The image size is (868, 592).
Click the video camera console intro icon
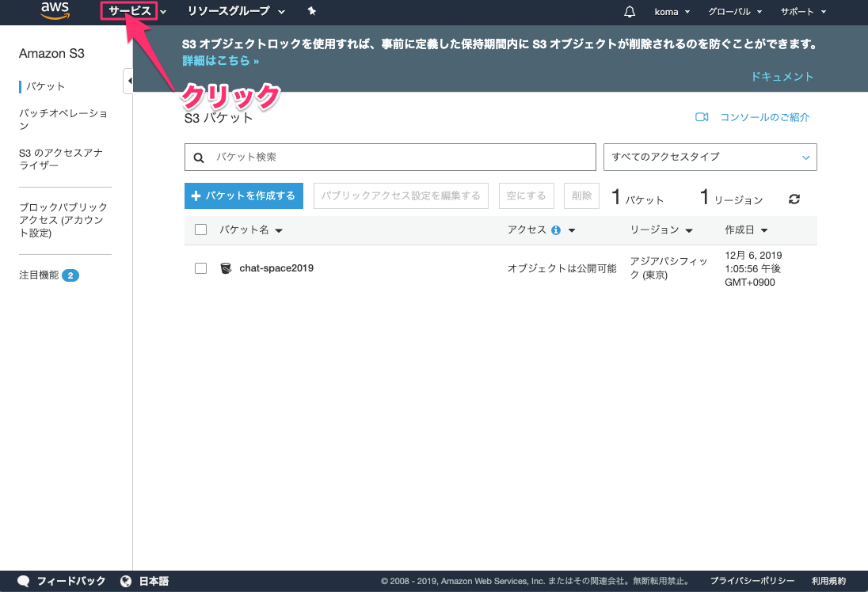coord(701,117)
